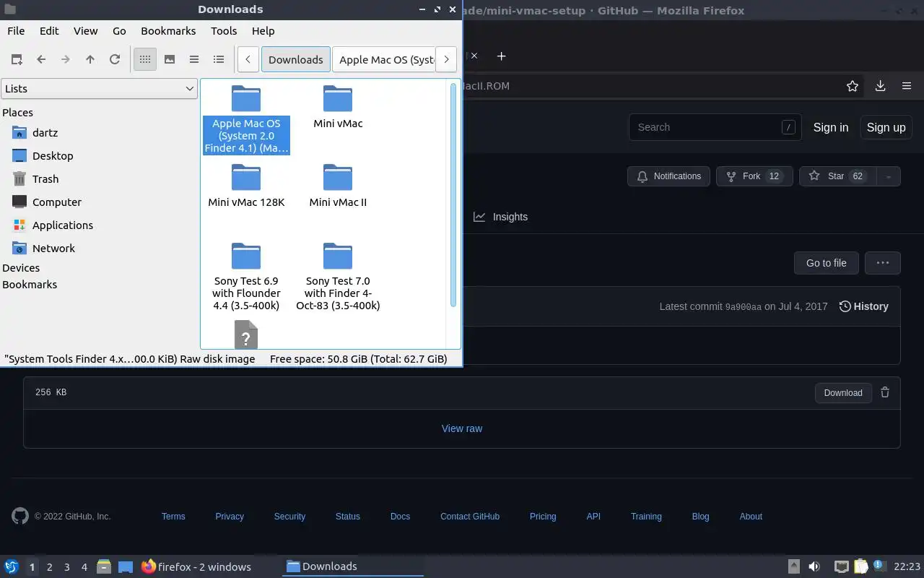Select the unknown file with question mark icon
Screen dimensions: 924x578
pos(246,335)
